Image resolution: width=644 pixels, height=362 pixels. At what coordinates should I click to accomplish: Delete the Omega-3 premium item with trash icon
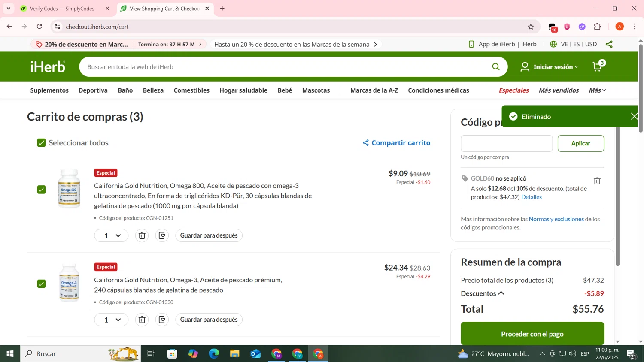tap(142, 320)
